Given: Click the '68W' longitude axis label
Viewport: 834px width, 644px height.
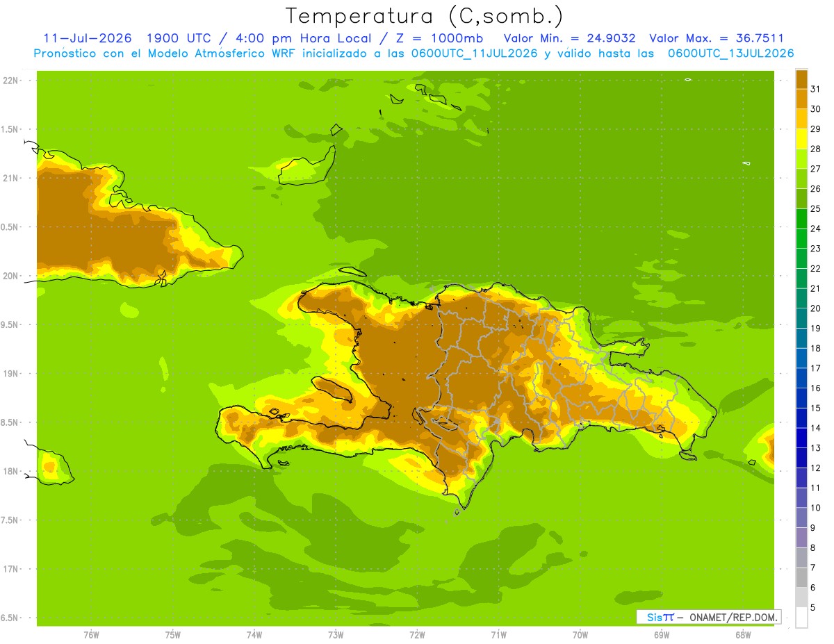Looking at the screenshot, I should pyautogui.click(x=743, y=634).
